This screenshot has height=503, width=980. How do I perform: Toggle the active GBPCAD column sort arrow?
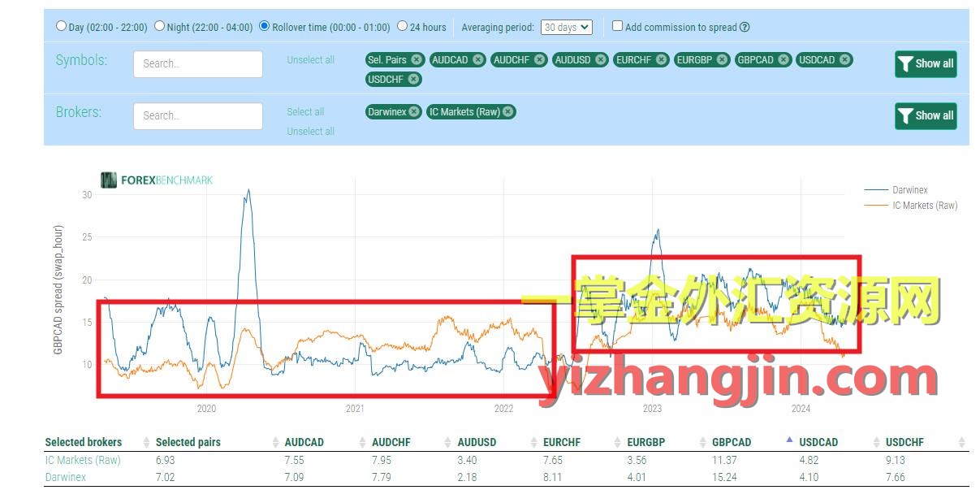point(790,440)
